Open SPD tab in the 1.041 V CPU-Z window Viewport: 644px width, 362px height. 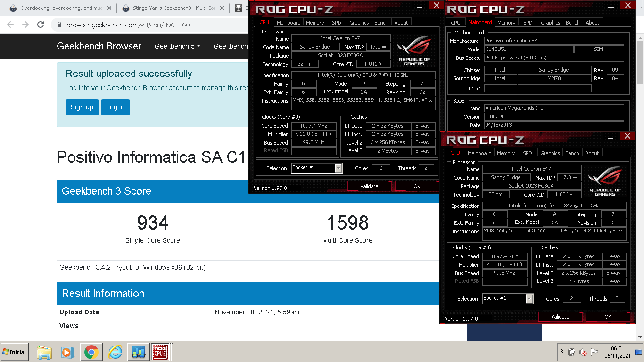coord(337,23)
